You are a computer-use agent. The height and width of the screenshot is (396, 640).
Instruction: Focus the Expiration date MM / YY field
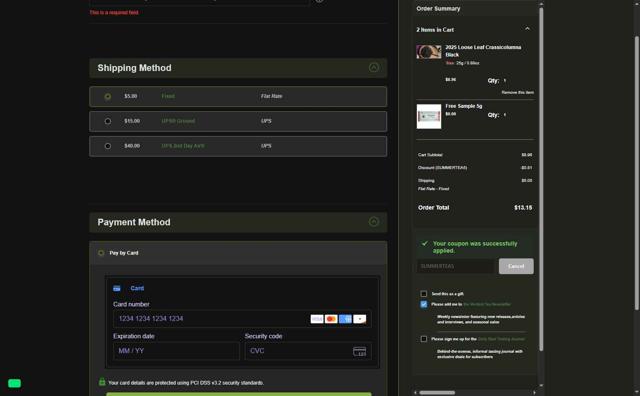tap(176, 351)
